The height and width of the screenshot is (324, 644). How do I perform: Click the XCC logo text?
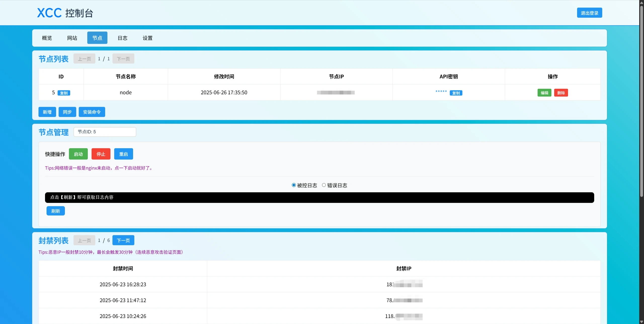click(49, 13)
